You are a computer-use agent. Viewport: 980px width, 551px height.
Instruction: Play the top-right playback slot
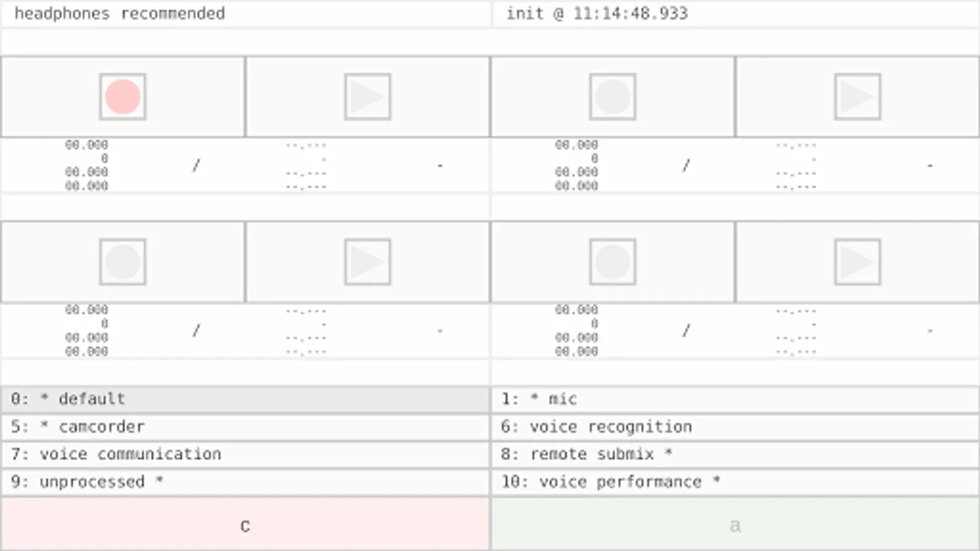[857, 96]
